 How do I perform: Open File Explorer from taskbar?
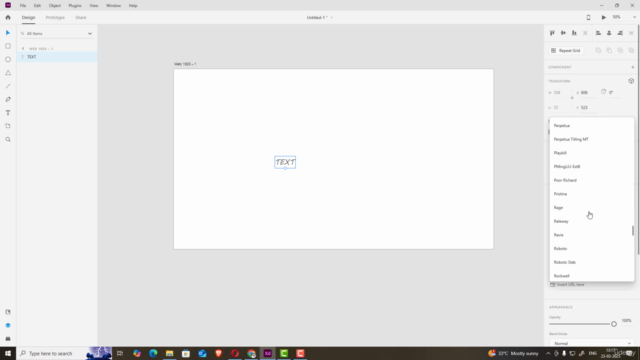169,353
